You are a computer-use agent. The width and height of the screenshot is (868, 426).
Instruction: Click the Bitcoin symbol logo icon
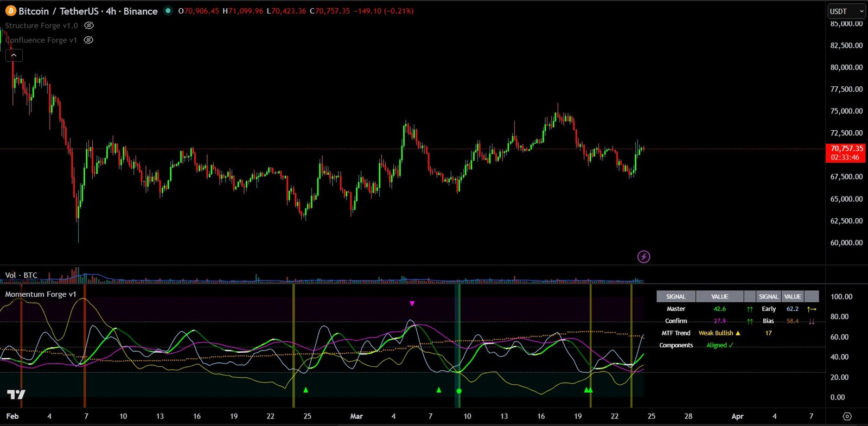point(11,11)
